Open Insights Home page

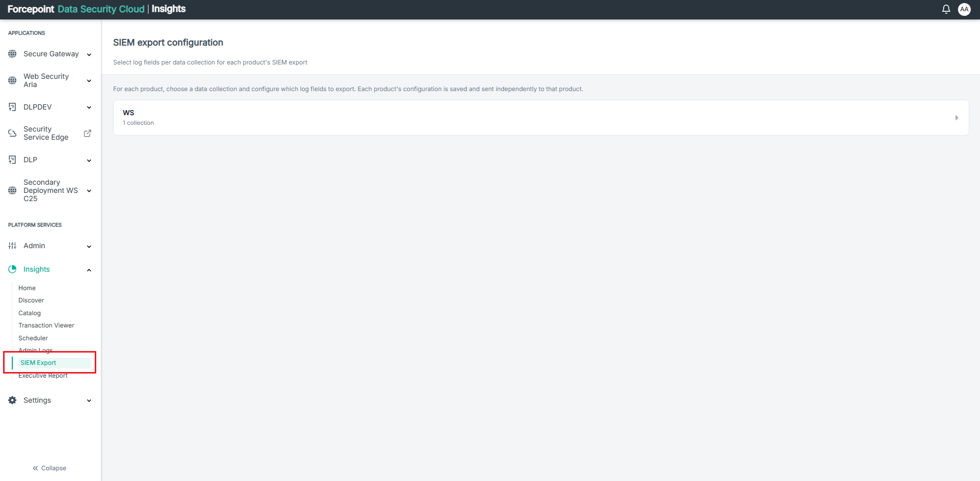point(27,288)
